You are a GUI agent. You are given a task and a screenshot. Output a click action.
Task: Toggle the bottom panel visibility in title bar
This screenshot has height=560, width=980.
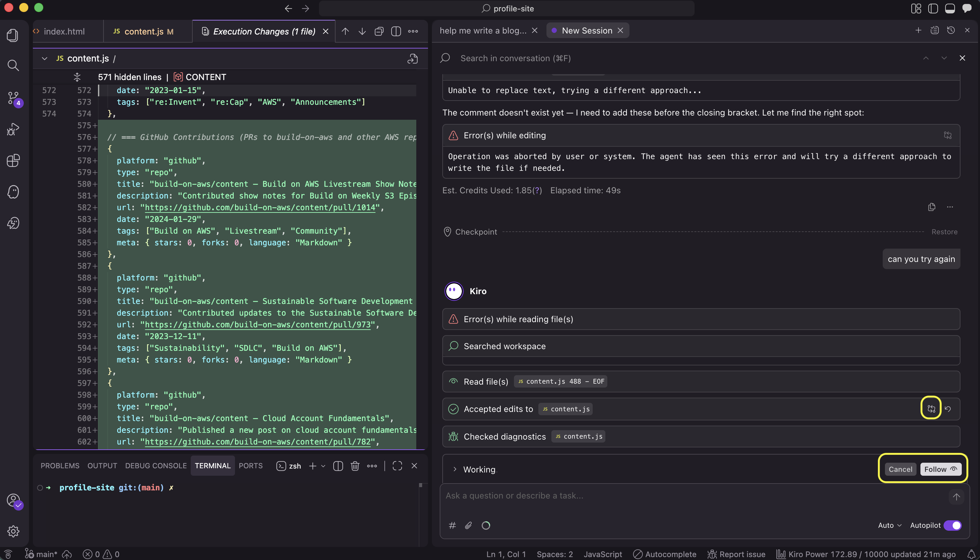(950, 8)
